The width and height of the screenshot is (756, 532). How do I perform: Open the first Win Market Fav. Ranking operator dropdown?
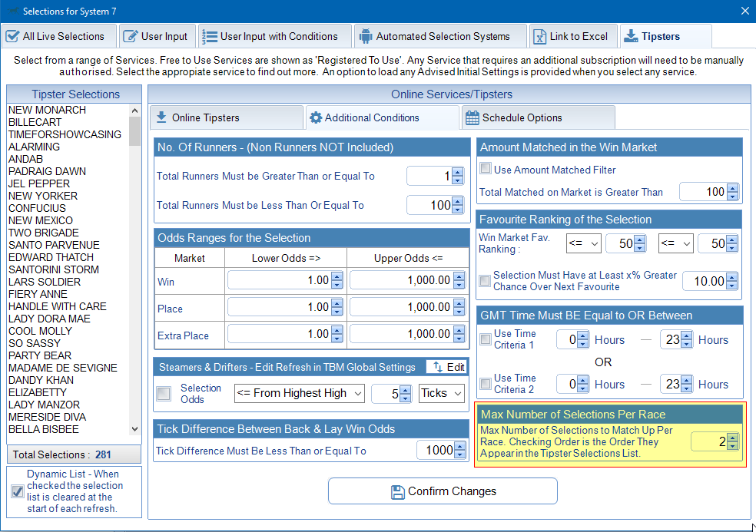pyautogui.click(x=583, y=243)
